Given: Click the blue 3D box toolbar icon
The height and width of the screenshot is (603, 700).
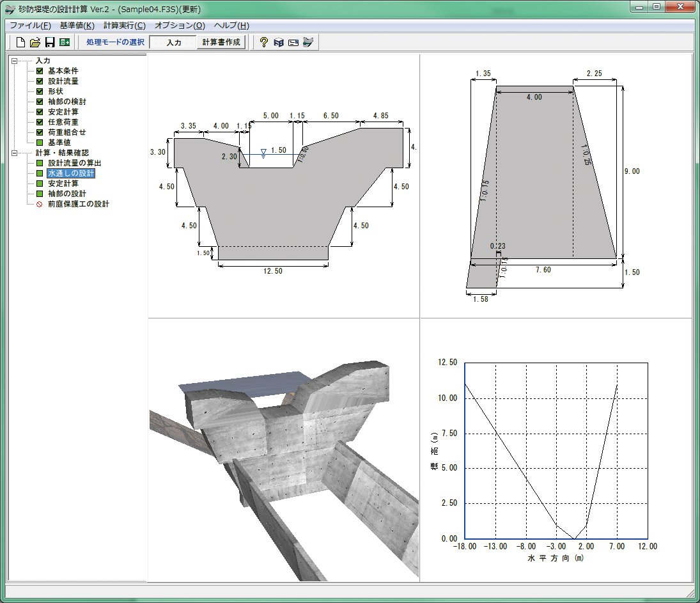Looking at the screenshot, I should (279, 42).
